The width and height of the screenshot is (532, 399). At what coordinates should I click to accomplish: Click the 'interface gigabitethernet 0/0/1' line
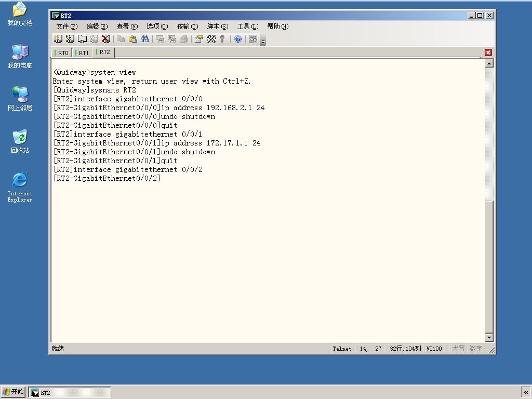pos(128,134)
